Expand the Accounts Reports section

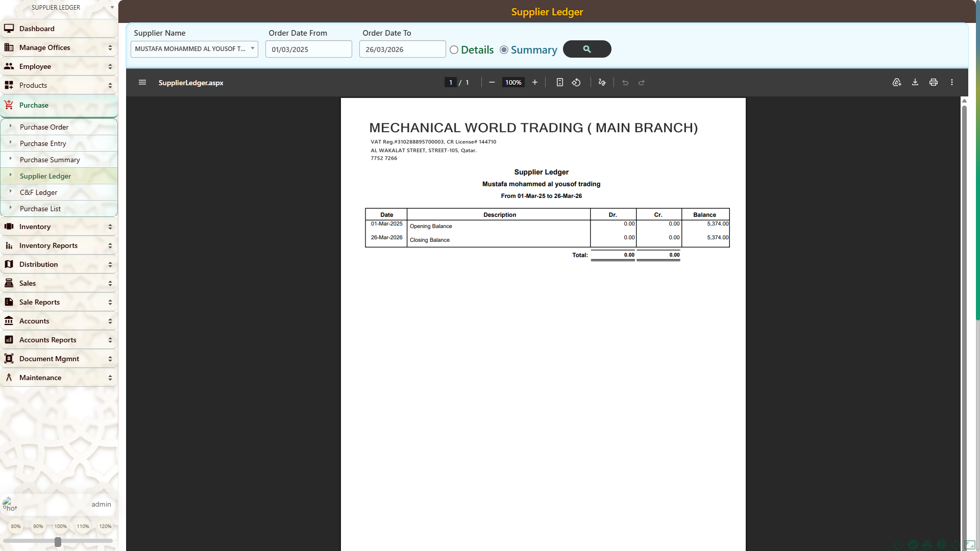(59, 340)
